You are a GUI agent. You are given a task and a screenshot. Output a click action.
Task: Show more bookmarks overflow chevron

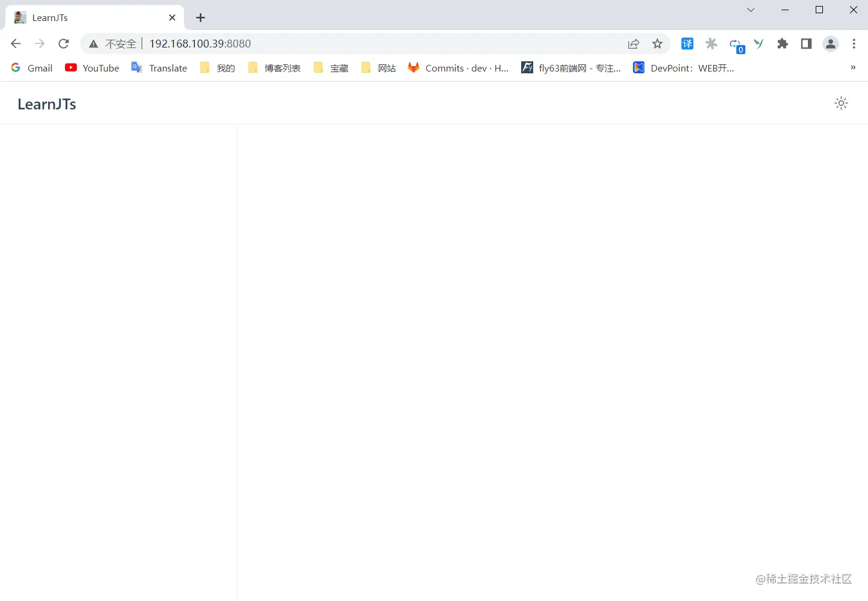(x=853, y=67)
